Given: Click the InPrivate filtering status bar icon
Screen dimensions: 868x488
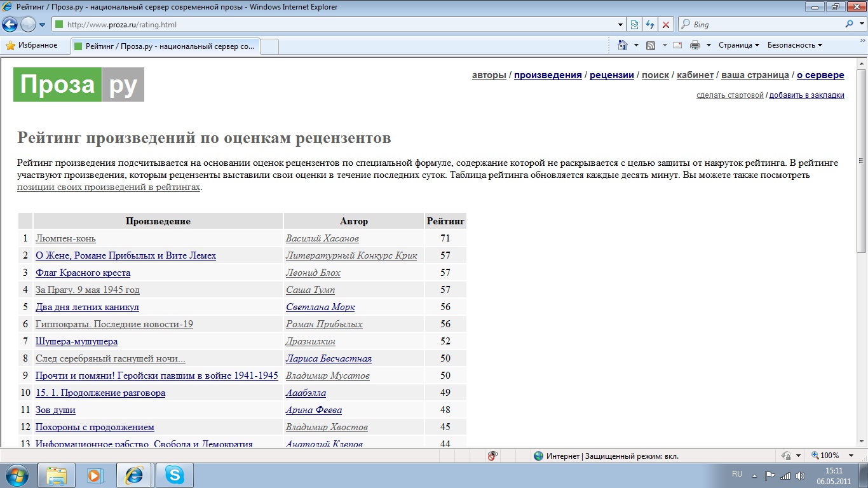Looking at the screenshot, I should click(x=492, y=456).
